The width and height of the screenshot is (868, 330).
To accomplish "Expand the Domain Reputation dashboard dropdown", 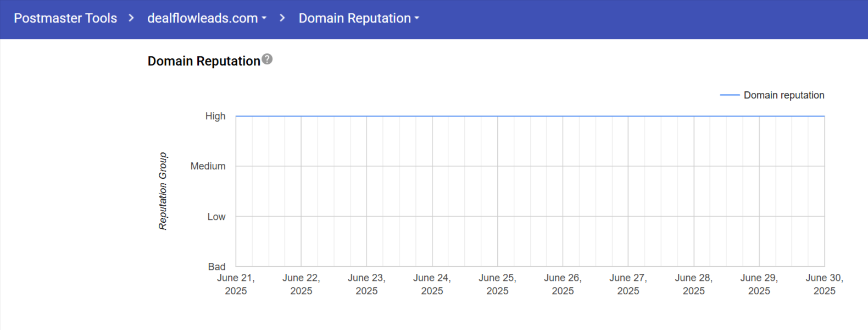I will pyautogui.click(x=359, y=18).
